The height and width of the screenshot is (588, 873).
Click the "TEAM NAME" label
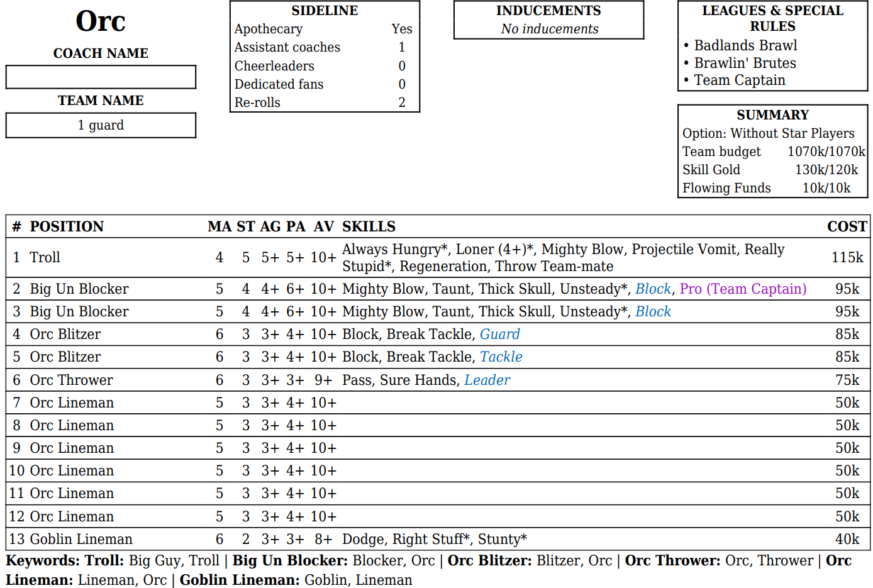[x=101, y=101]
